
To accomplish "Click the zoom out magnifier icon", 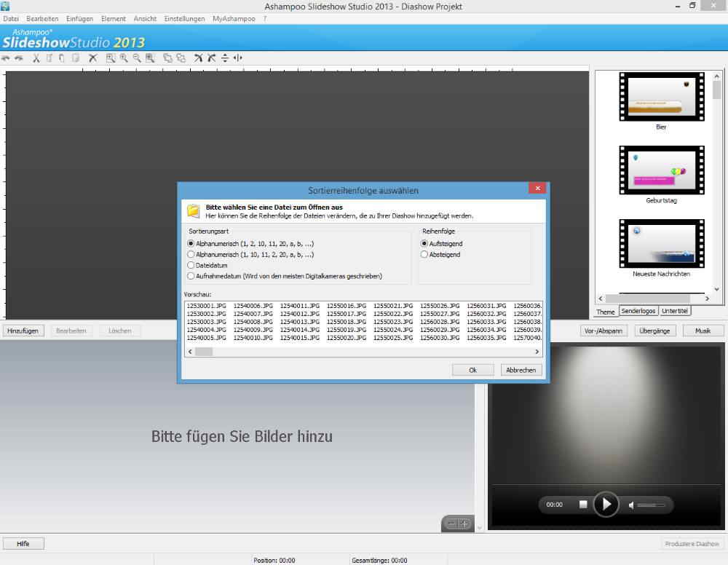I will pos(137,58).
